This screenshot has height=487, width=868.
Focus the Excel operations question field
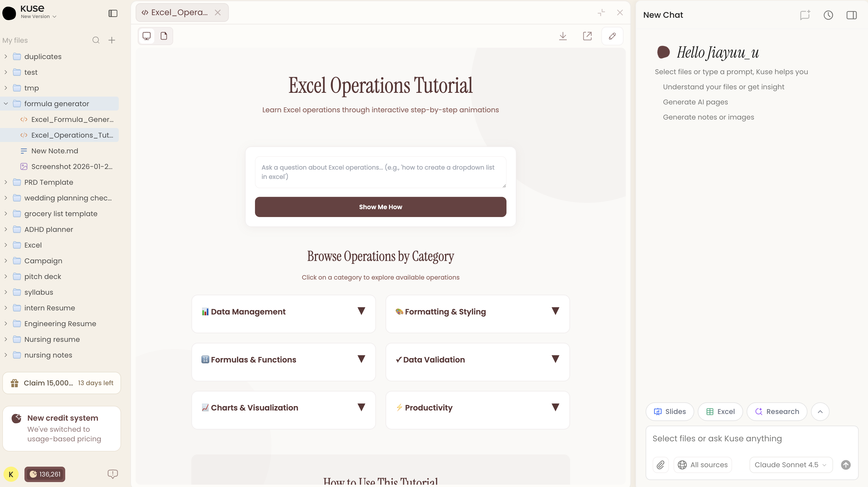click(x=380, y=172)
